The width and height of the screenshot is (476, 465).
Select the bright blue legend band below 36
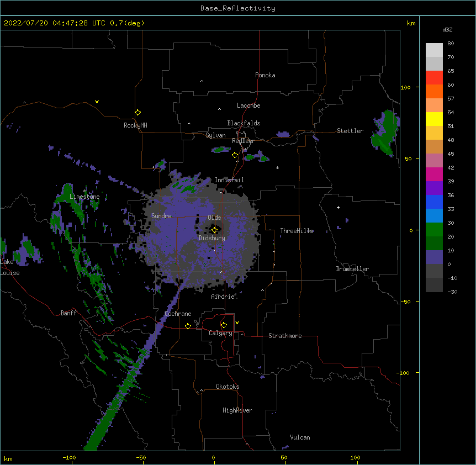(434, 202)
